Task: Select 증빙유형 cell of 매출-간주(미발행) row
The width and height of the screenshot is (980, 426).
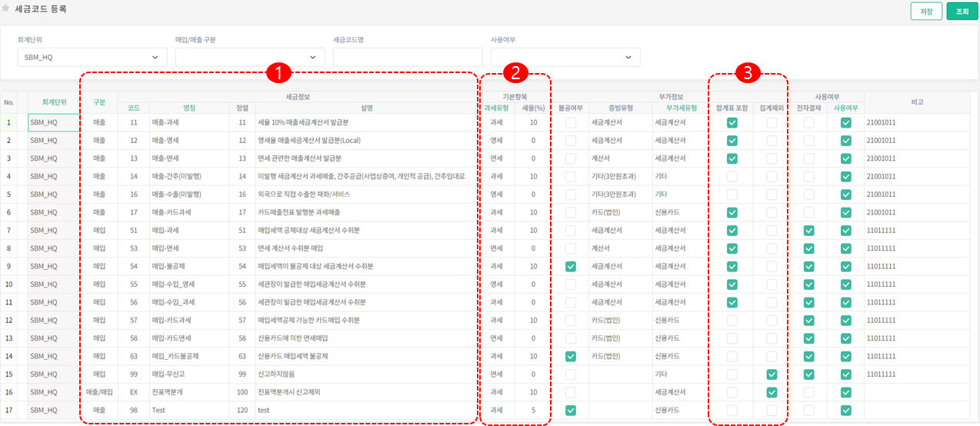Action: [618, 176]
